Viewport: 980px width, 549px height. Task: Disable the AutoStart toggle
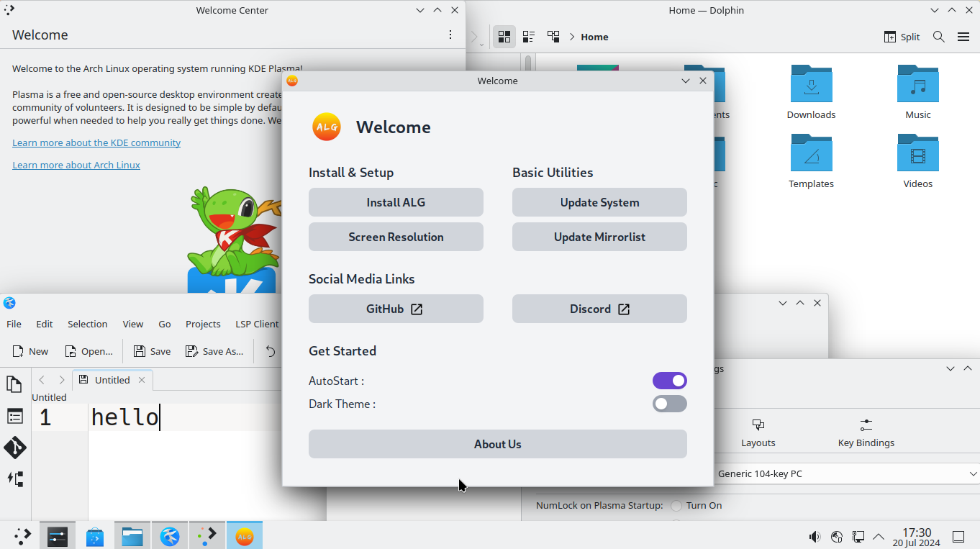(669, 380)
